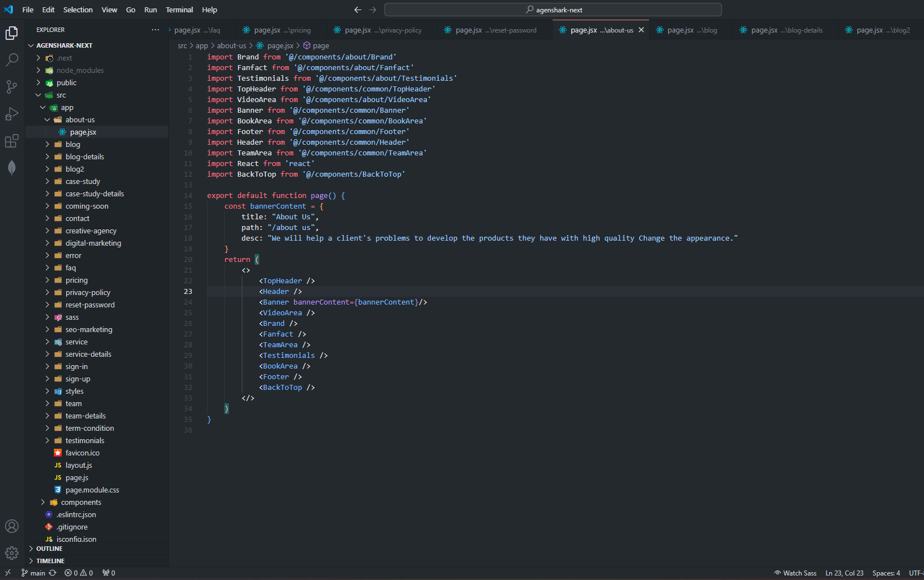Click the Spaces: 4 indicator
This screenshot has height=580, width=924.
point(886,573)
